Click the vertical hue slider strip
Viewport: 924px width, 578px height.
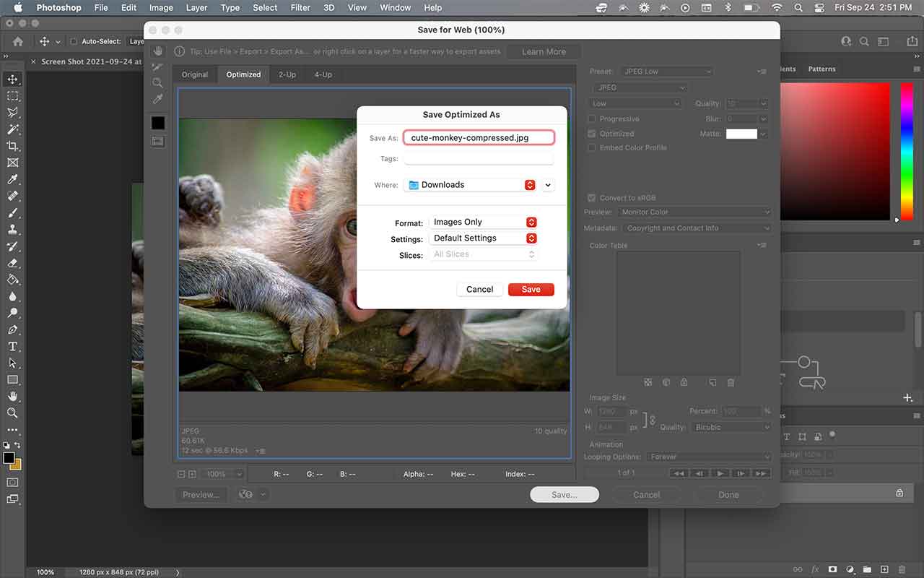pyautogui.click(x=907, y=152)
